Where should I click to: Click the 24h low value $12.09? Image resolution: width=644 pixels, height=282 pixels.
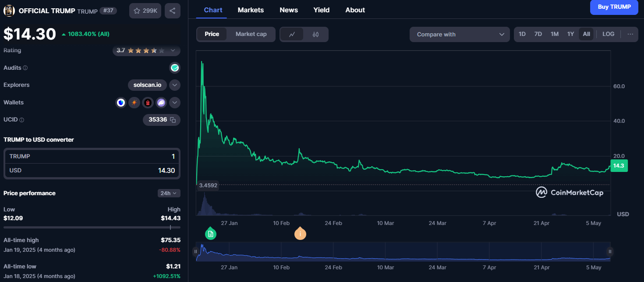[x=13, y=218]
